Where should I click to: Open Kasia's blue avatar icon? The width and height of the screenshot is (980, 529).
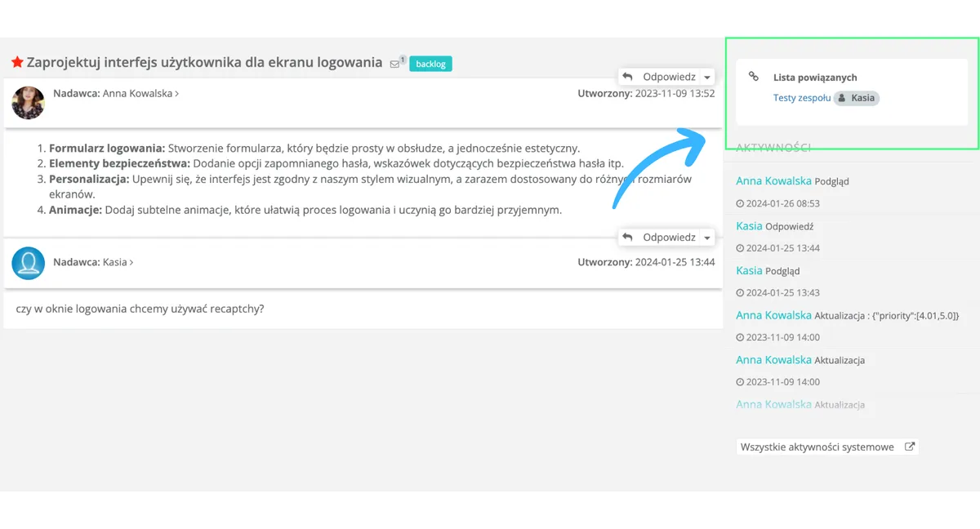click(29, 263)
